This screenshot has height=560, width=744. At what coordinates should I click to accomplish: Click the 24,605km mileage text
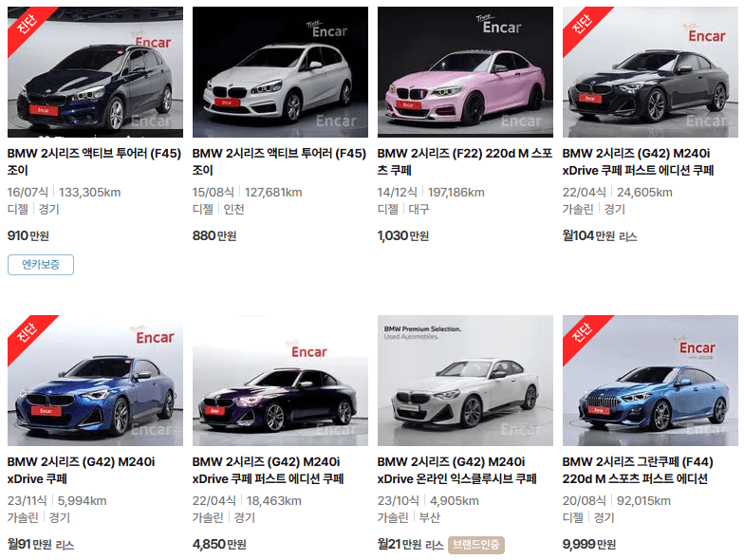[x=644, y=192]
